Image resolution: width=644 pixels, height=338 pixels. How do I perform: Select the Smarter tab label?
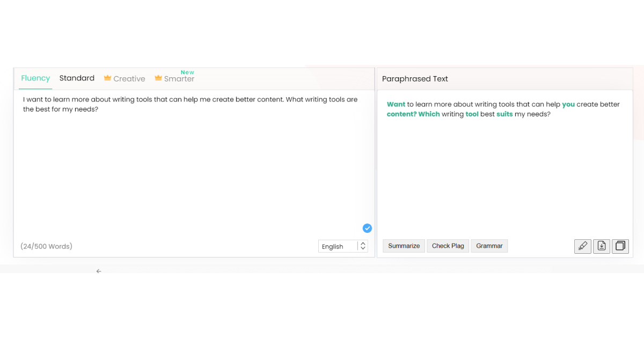(x=179, y=79)
